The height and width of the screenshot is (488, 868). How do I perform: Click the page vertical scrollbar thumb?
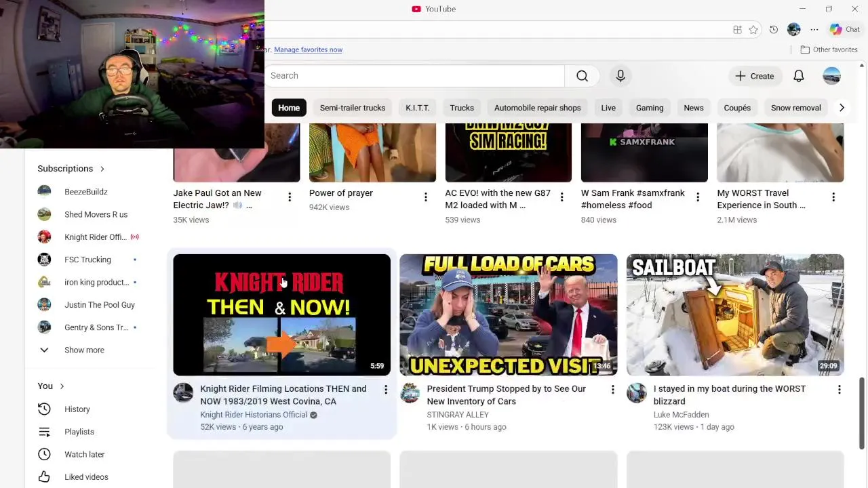(862, 413)
